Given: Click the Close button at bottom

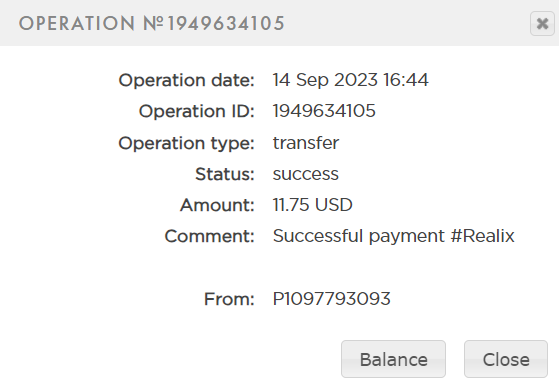Looking at the screenshot, I should coord(506,359).
